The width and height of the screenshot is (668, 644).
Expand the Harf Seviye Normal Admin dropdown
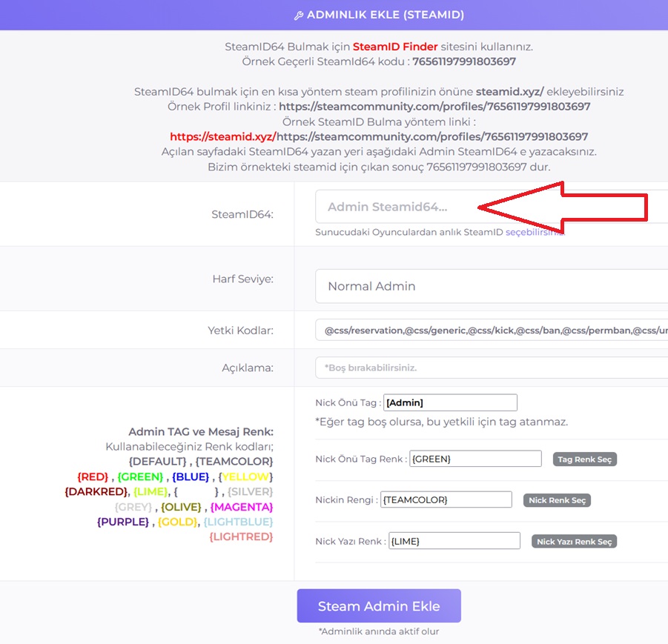pyautogui.click(x=489, y=286)
